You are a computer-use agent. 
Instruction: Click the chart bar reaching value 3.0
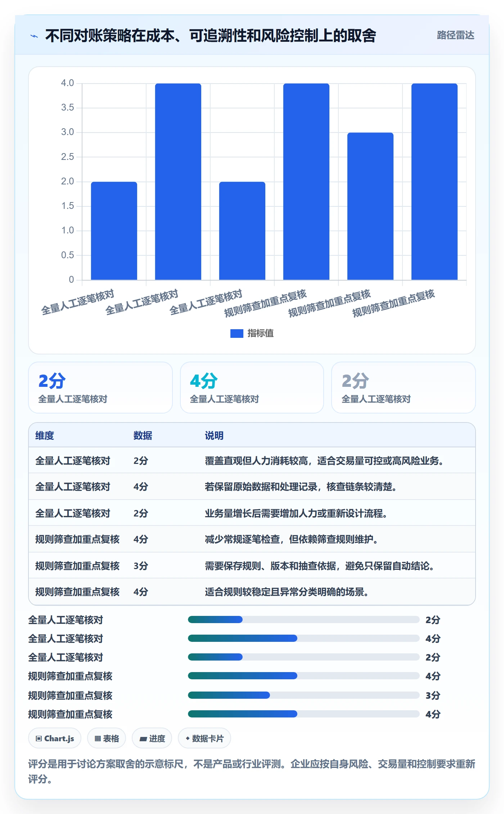tap(370, 206)
